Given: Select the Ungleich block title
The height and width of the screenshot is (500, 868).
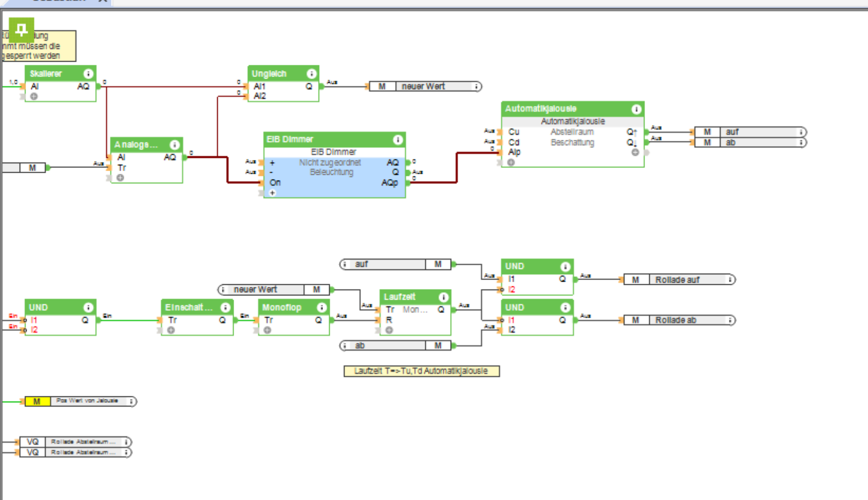Looking at the screenshot, I should [269, 73].
